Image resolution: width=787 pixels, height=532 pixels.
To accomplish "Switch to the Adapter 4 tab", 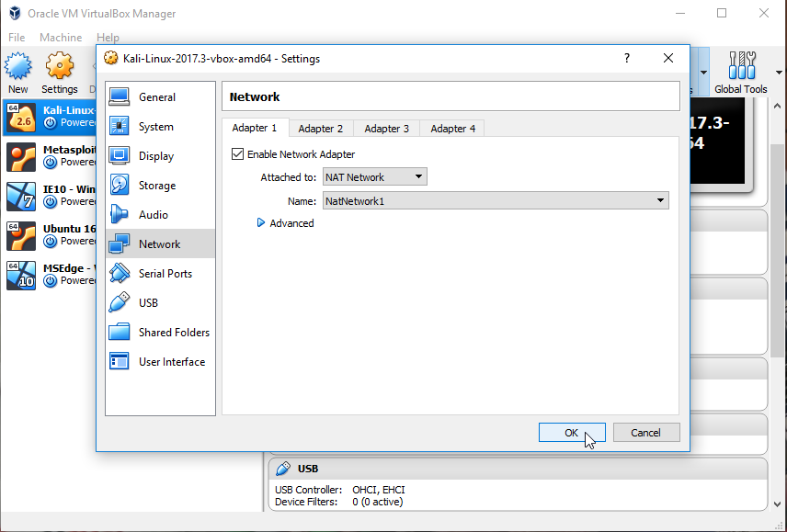I will 452,129.
